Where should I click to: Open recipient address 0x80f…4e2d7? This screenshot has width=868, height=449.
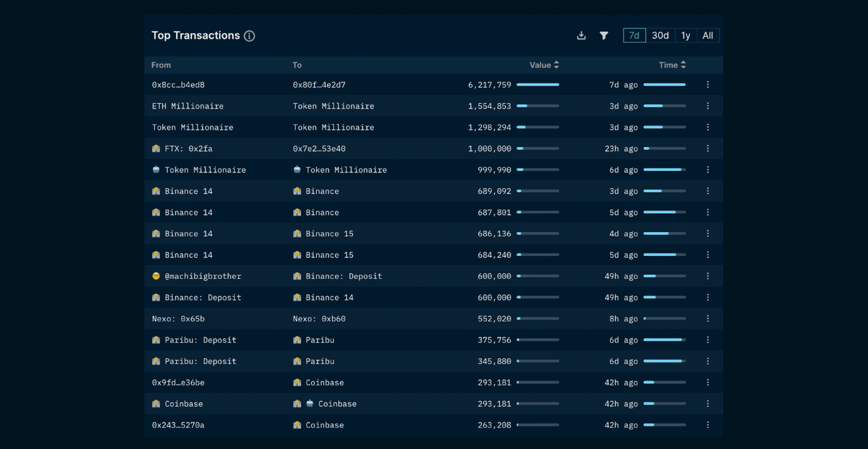(x=319, y=85)
